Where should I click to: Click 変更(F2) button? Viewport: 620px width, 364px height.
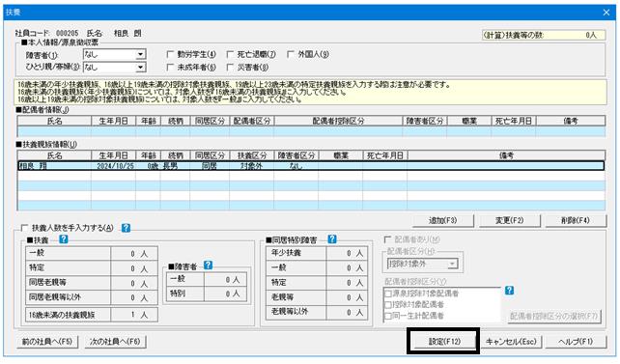point(509,220)
